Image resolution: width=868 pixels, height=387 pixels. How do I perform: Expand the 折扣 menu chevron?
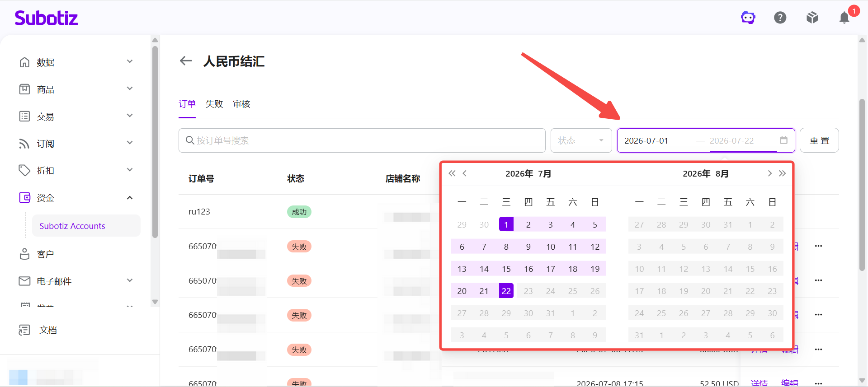tap(130, 170)
